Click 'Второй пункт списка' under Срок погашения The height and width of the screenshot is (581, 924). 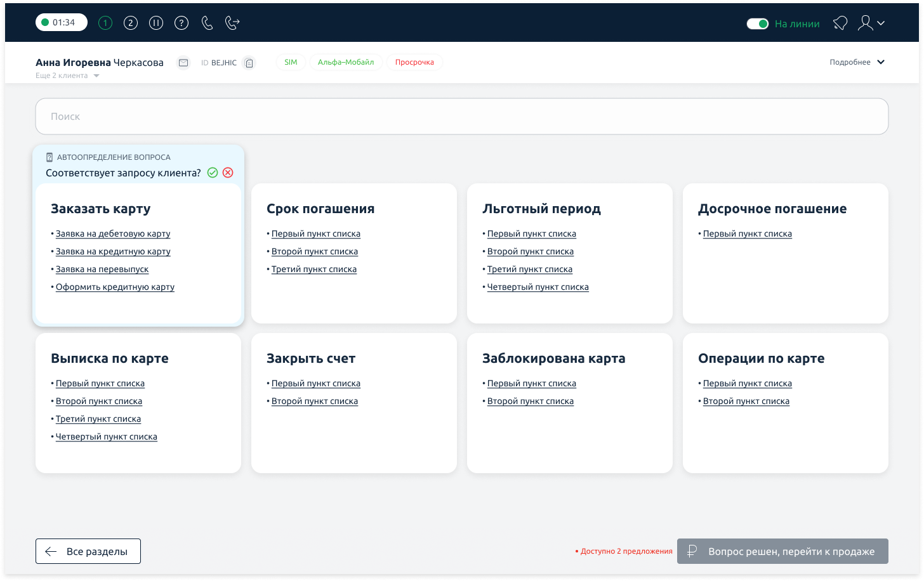point(315,251)
